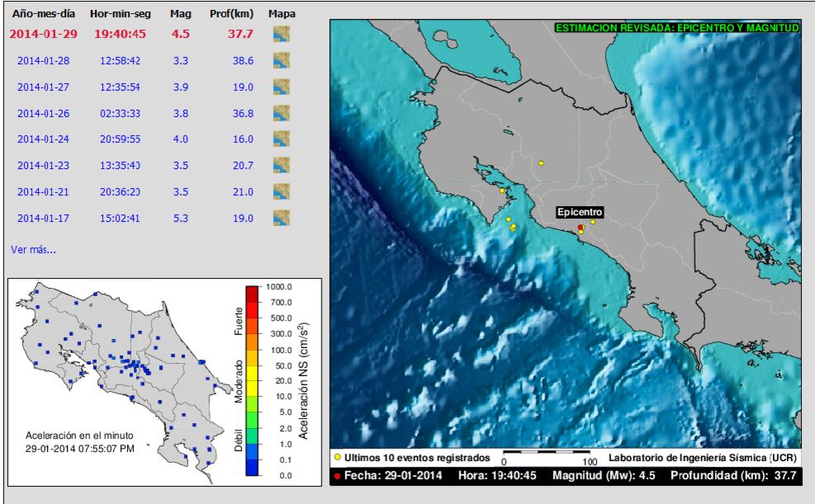Select the northernmost yellow event marker
The height and width of the screenshot is (504, 815).
[x=541, y=163]
